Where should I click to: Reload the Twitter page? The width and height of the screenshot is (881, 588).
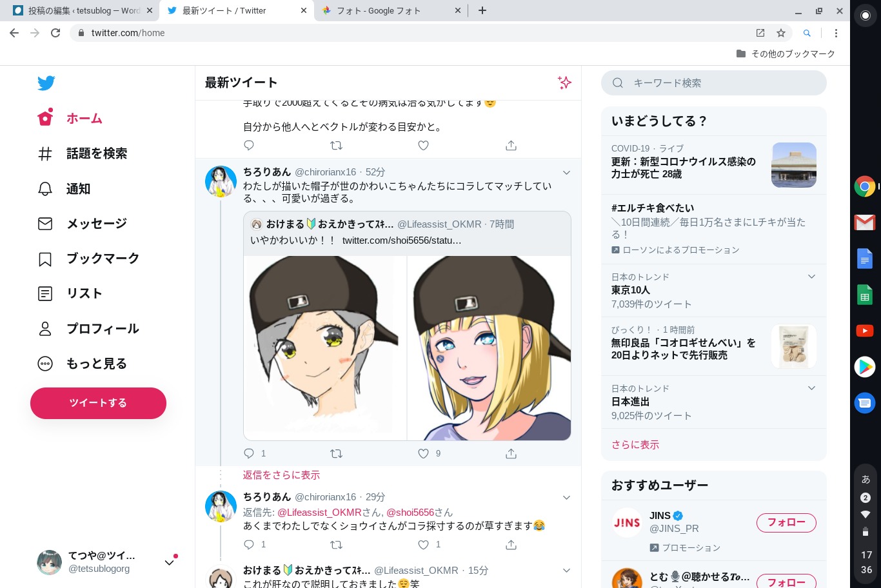coord(55,33)
